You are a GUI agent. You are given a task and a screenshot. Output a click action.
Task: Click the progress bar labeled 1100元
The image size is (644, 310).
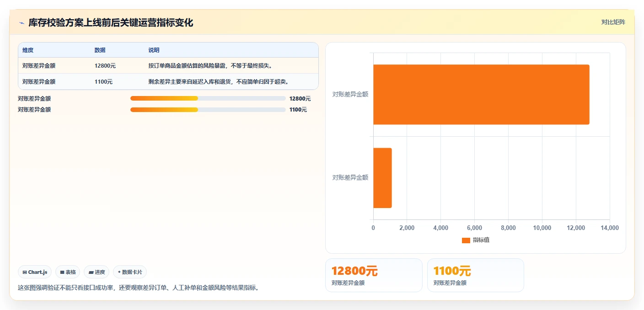208,110
